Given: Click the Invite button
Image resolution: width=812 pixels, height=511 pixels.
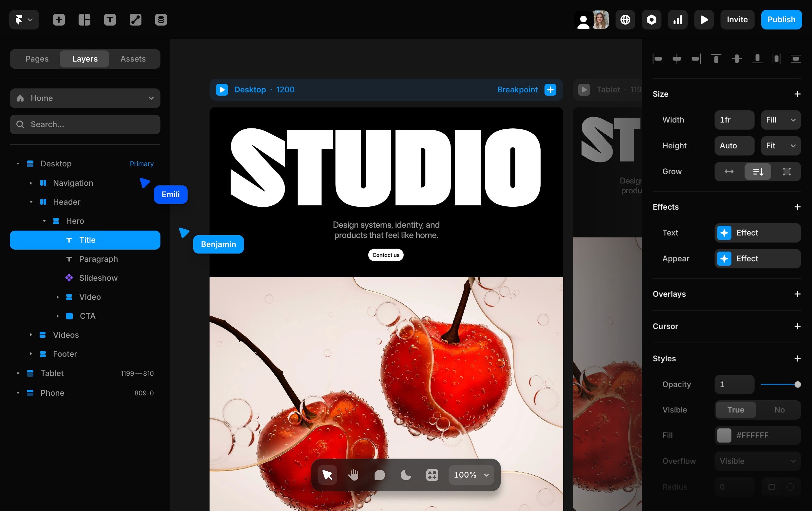Looking at the screenshot, I should click(737, 20).
